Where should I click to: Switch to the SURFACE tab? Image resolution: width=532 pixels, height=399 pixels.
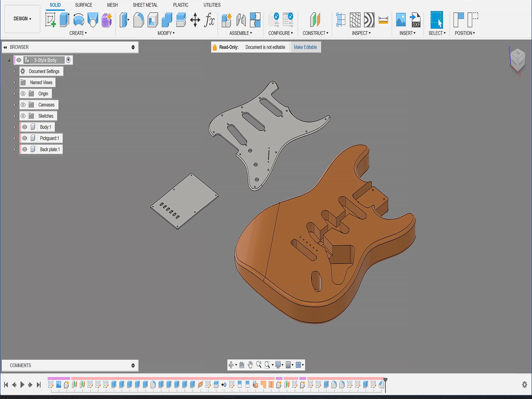83,5
